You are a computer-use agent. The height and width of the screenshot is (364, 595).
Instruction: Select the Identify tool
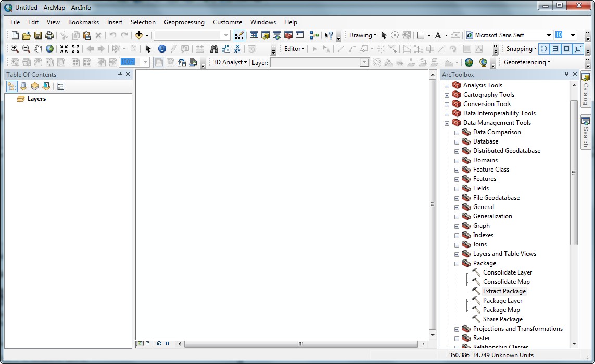pos(162,49)
